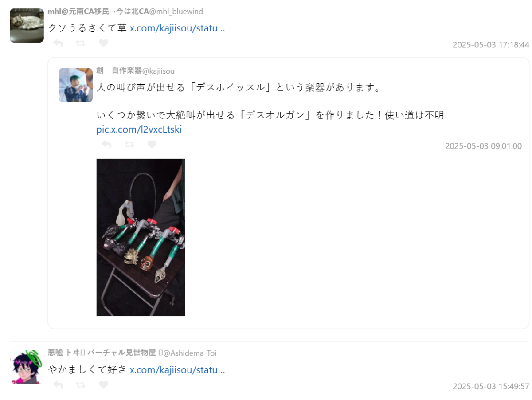532x400 pixels.
Task: Retweet mhl_bluewind's post
Action: [x=81, y=43]
